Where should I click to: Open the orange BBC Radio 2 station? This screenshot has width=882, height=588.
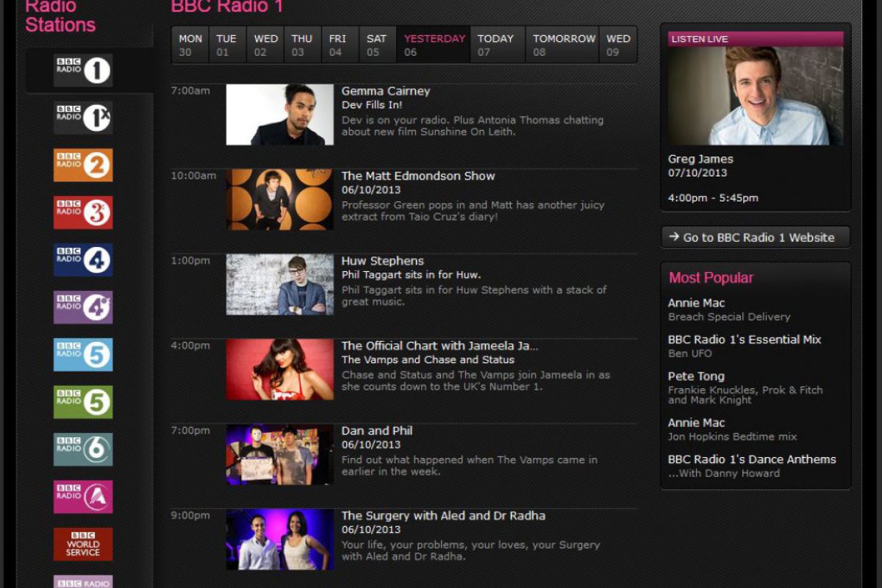83,165
